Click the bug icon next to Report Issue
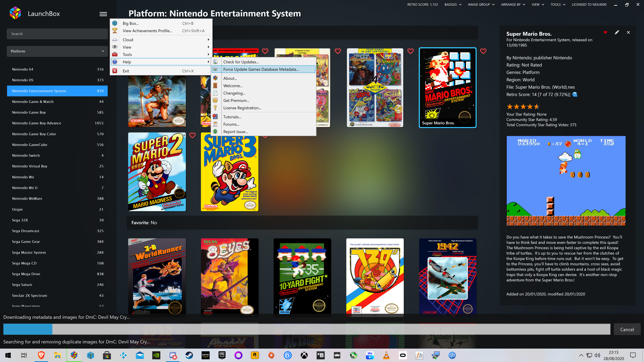This screenshot has width=644, height=362. point(215,131)
